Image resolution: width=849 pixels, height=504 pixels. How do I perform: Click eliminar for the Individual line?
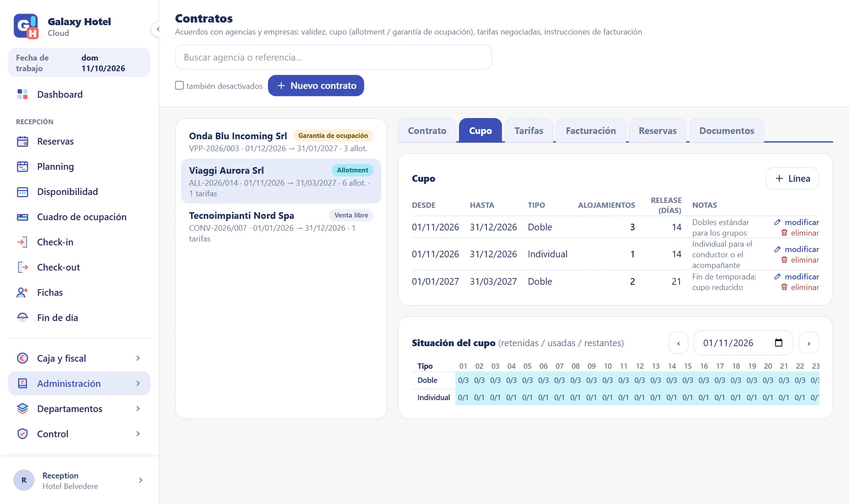click(x=799, y=260)
